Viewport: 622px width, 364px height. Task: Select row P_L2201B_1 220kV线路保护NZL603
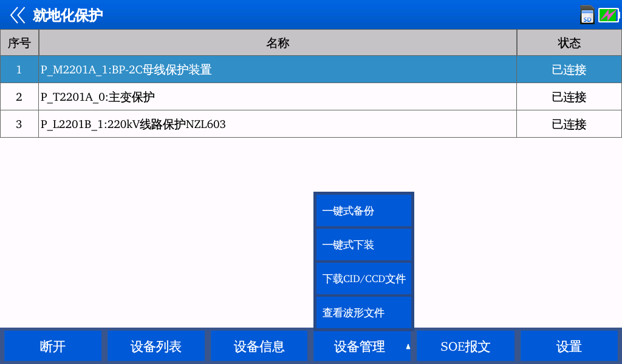click(278, 124)
